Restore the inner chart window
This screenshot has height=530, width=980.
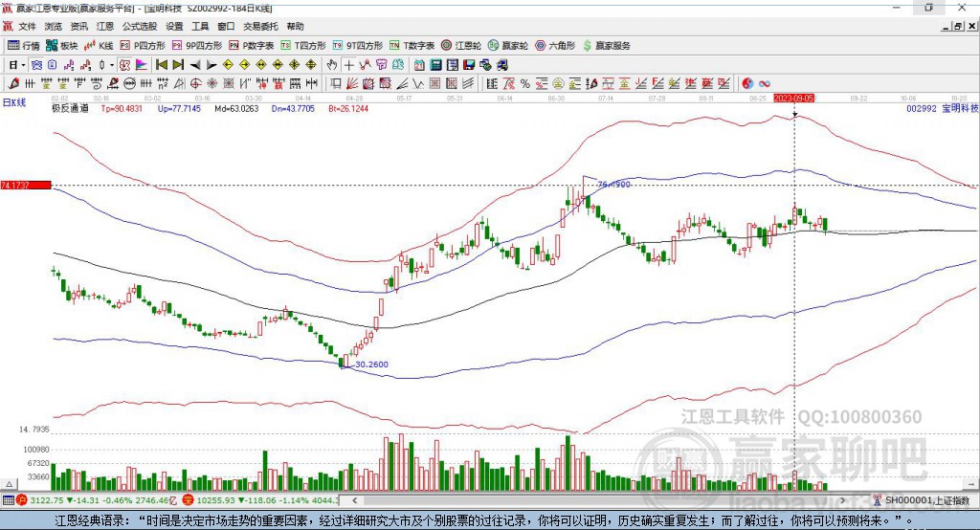(957, 26)
